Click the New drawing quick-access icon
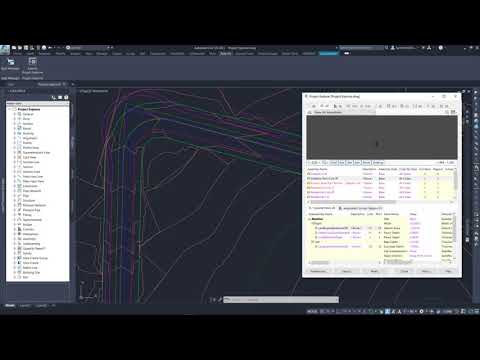 click(x=14, y=48)
